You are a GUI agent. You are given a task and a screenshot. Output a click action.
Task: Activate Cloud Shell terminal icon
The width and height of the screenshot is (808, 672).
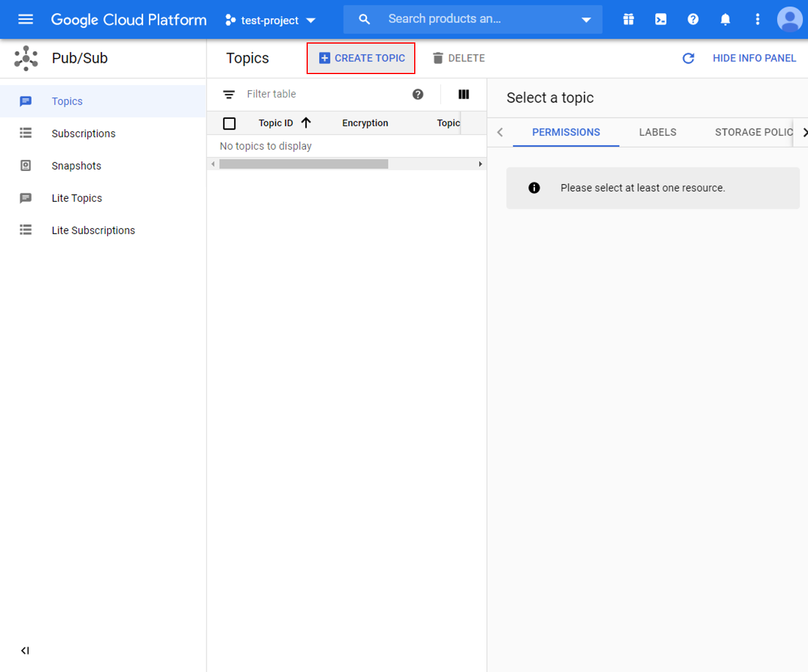660,19
